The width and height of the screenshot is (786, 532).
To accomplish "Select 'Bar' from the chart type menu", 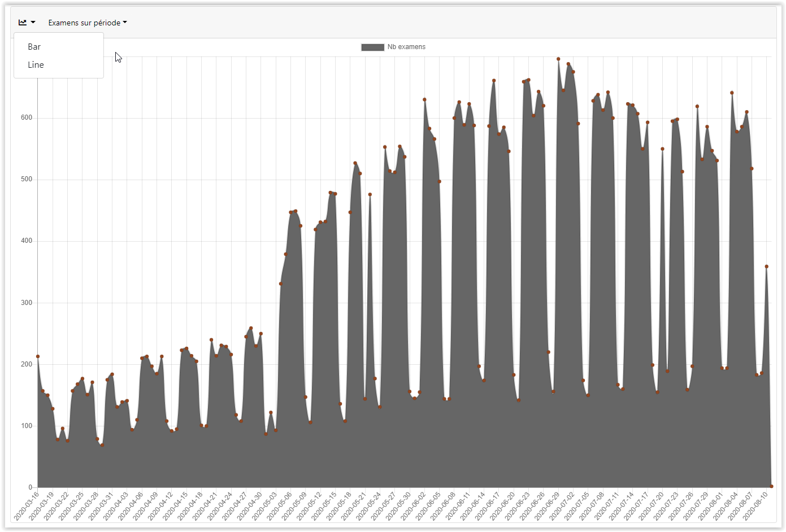I will [x=34, y=47].
